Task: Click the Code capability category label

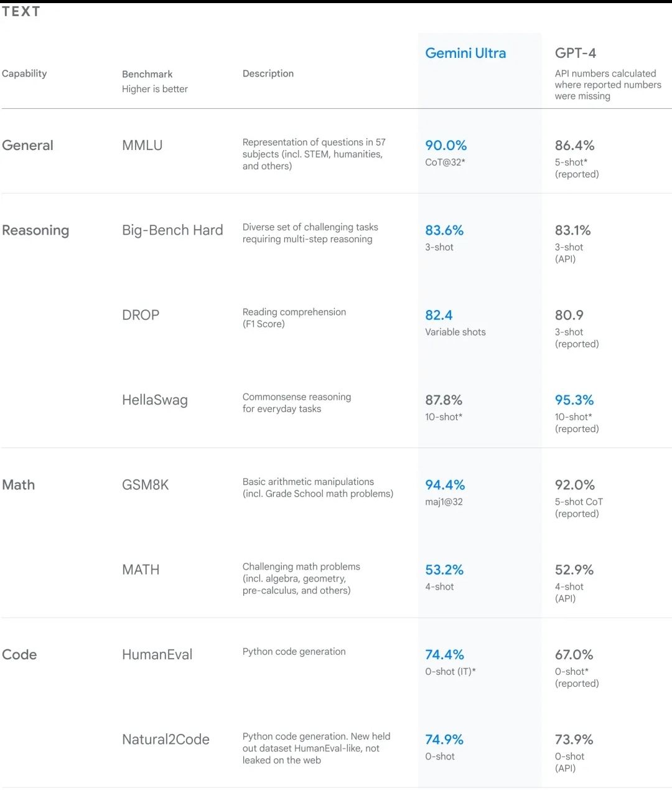Action: pyautogui.click(x=19, y=655)
